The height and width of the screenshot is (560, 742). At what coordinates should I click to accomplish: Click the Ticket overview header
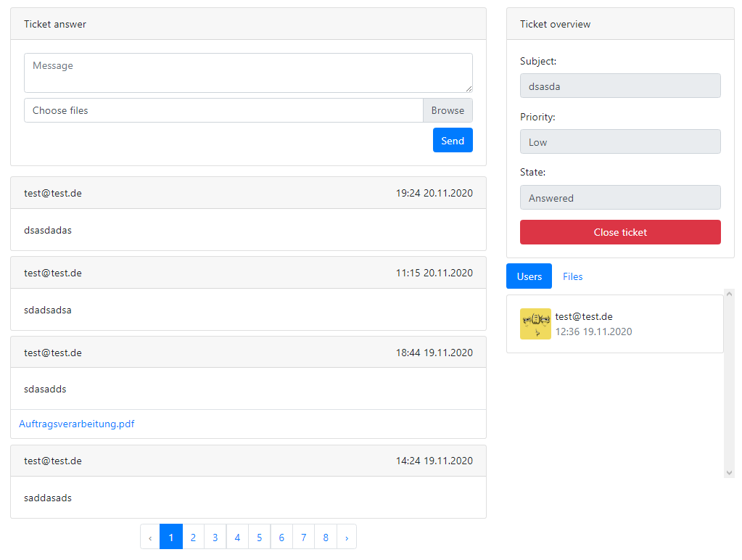620,24
